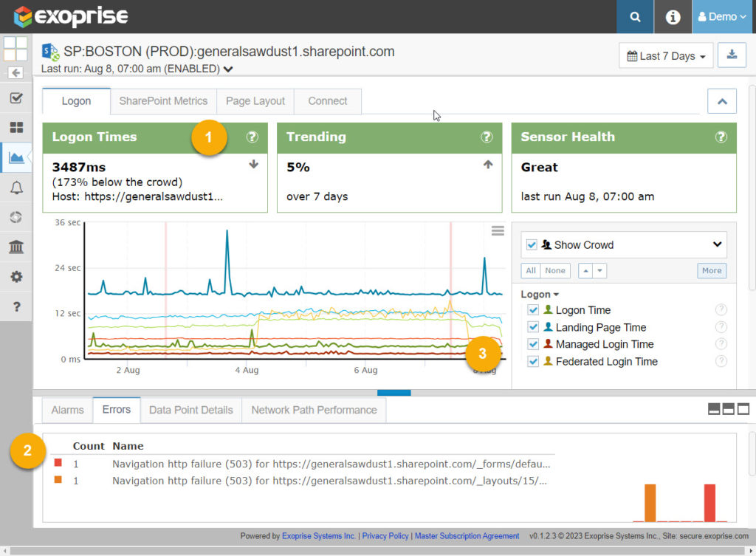Open the Demo user menu

coord(722,17)
